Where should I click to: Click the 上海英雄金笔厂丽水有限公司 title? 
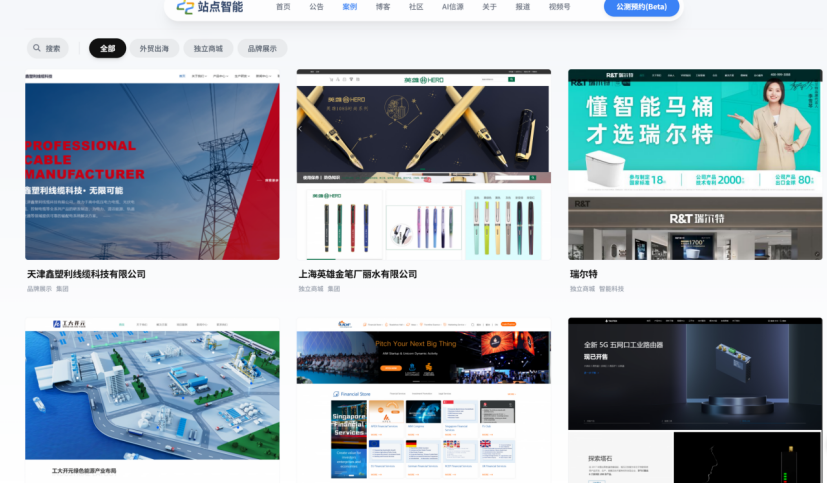tap(357, 274)
